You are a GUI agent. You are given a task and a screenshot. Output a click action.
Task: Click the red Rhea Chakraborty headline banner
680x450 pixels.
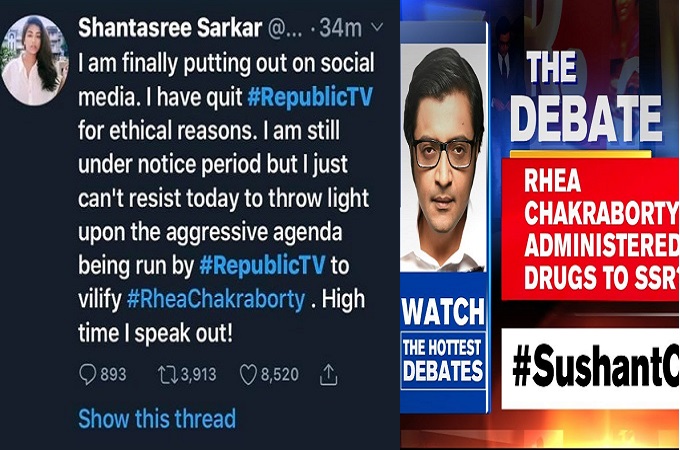tap(591, 229)
